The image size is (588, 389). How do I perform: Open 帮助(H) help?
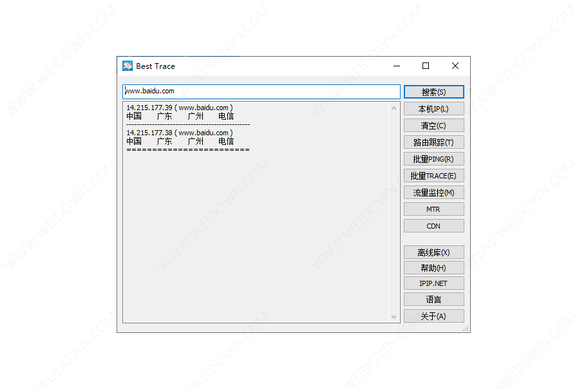[x=433, y=268]
